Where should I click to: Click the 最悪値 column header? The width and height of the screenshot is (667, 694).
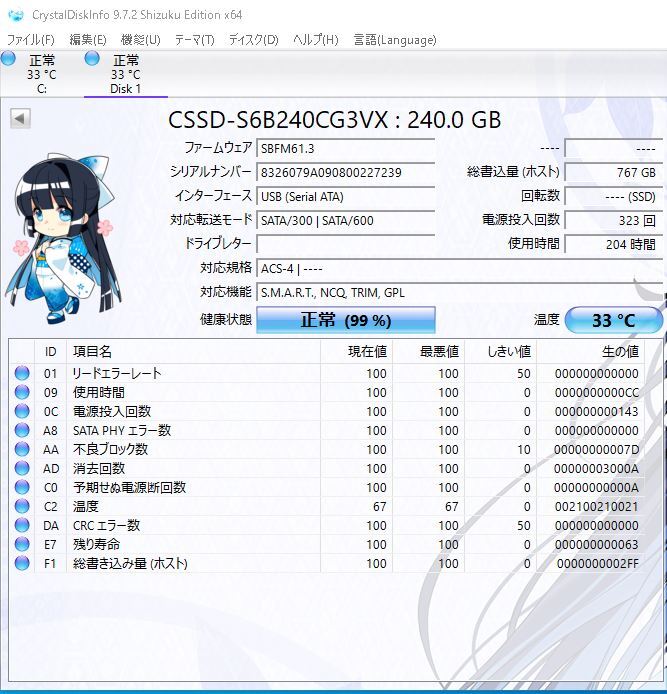(428, 351)
